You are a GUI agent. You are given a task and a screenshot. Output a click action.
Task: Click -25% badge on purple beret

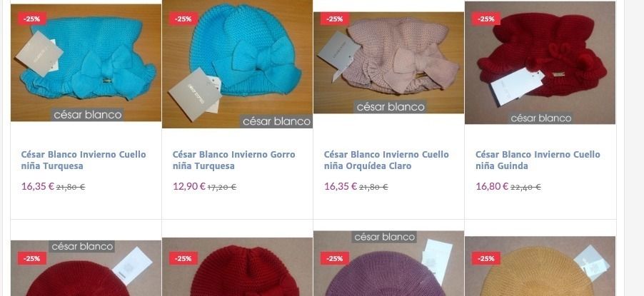pos(335,258)
